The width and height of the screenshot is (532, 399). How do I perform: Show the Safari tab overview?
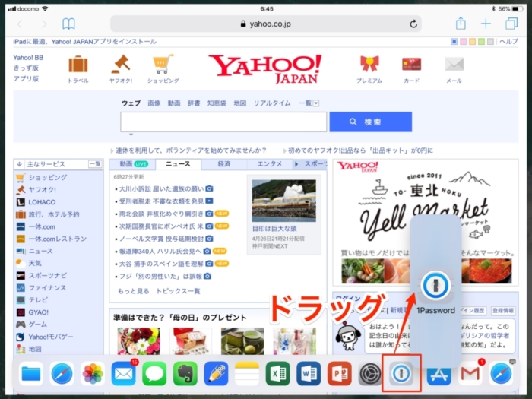click(x=511, y=24)
